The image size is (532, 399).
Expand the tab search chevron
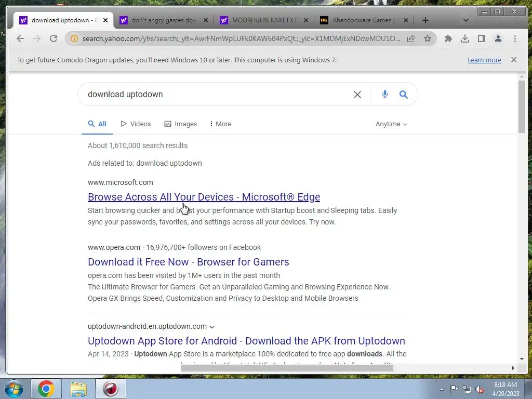(466, 20)
